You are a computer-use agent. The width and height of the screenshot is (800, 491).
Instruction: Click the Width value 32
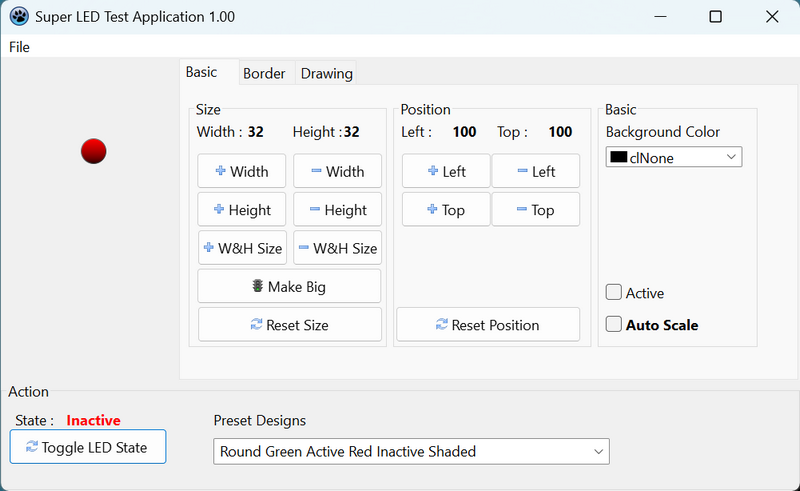point(256,132)
